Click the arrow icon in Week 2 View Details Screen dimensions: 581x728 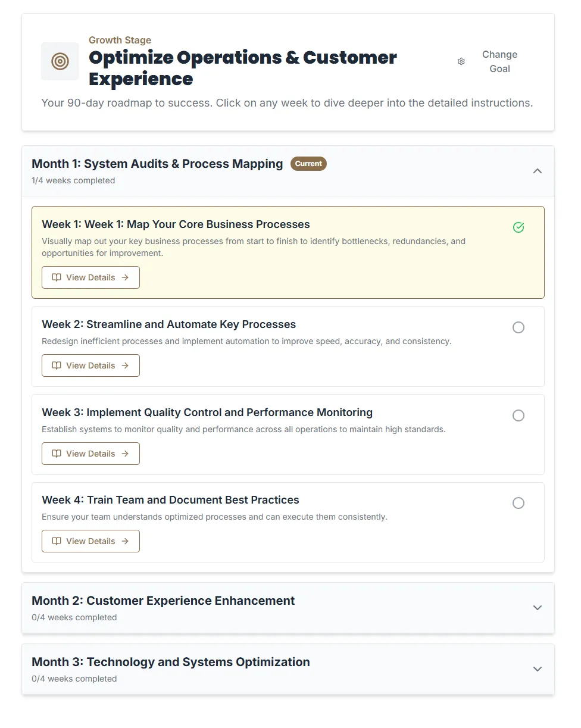pyautogui.click(x=125, y=365)
